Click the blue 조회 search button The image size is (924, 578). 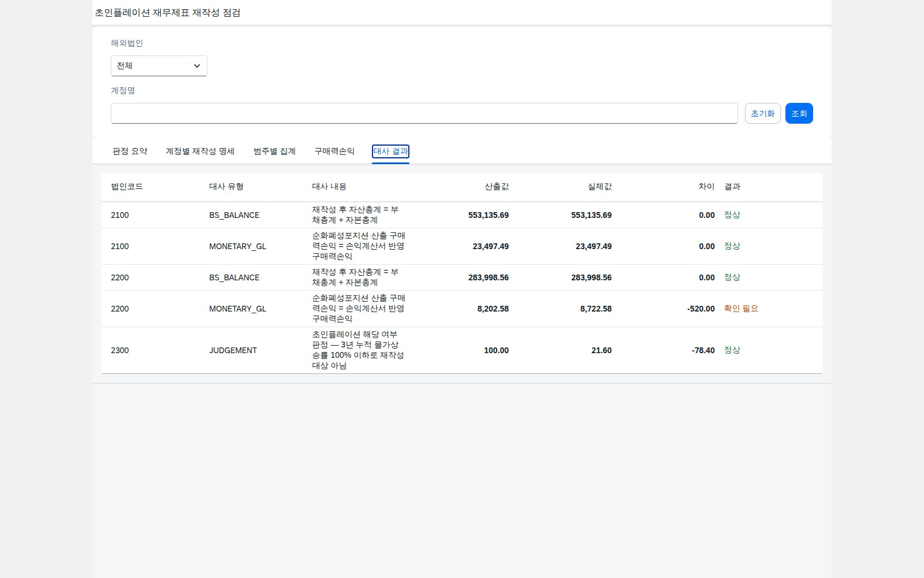point(799,113)
